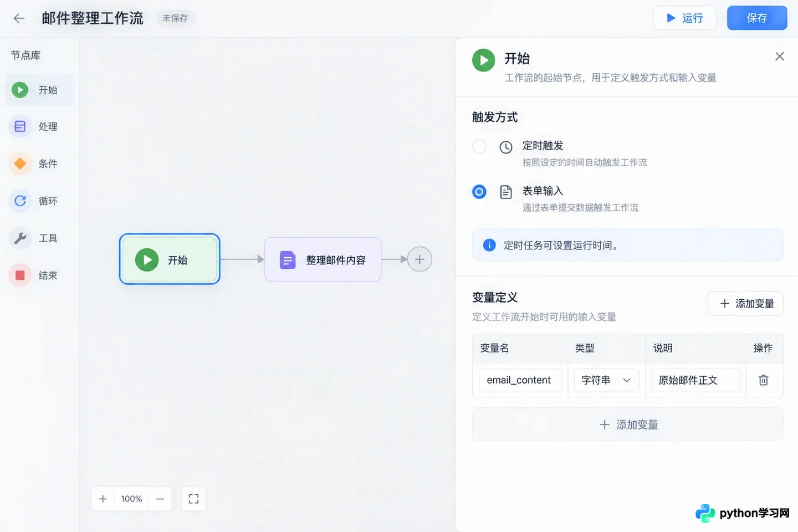
Task: Add a node with the canvas plus circle
Action: point(420,259)
